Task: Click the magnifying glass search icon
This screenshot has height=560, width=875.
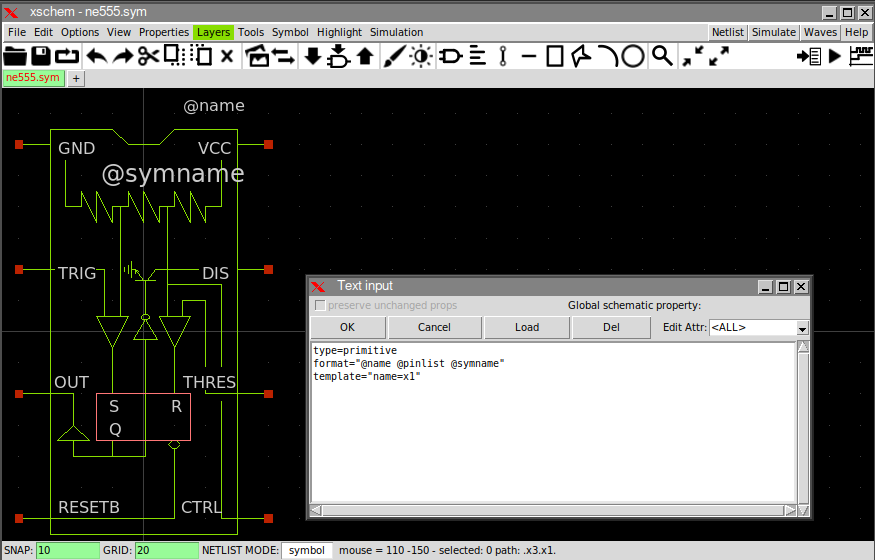Action: [x=662, y=56]
